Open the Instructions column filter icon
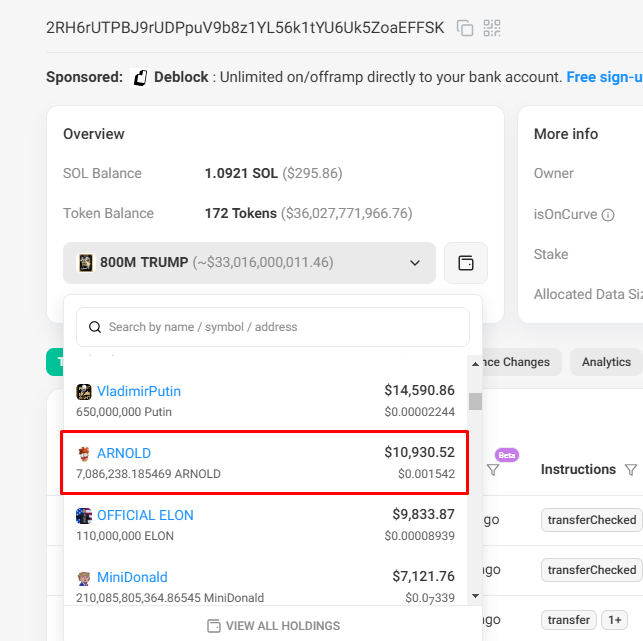This screenshot has height=641, width=643. click(631, 470)
